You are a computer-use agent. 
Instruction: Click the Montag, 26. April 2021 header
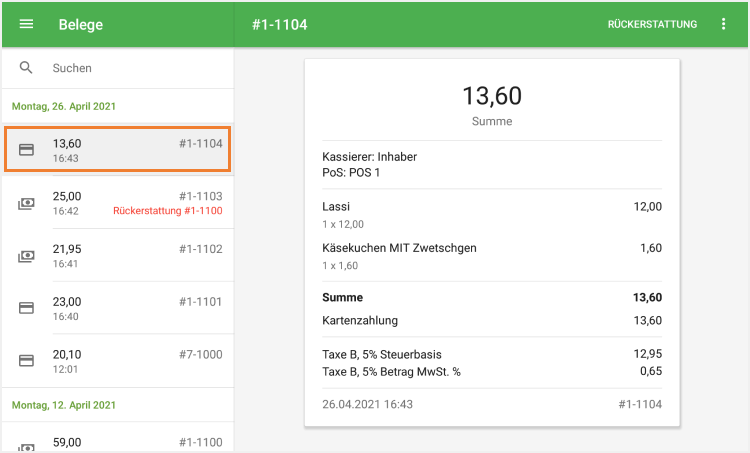tap(64, 106)
